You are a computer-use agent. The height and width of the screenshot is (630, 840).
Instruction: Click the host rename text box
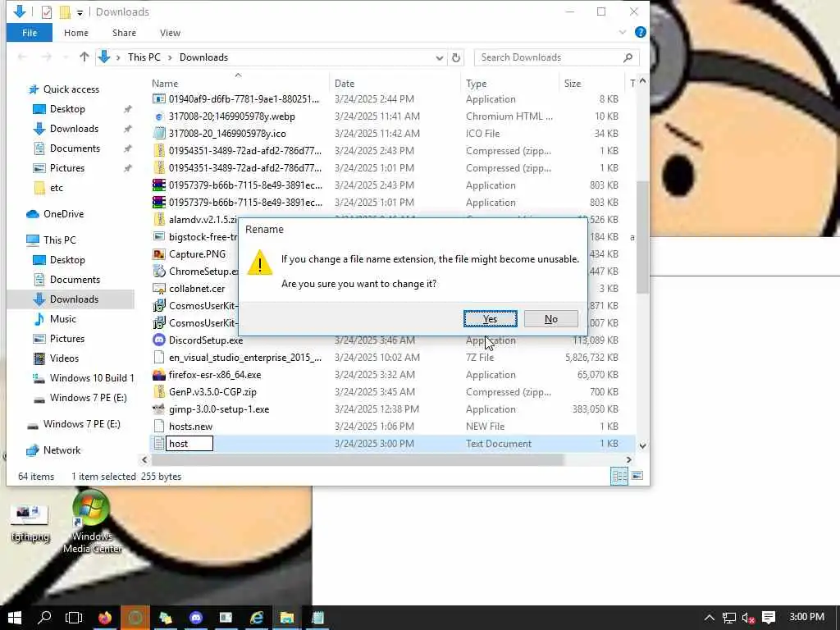[x=189, y=444]
